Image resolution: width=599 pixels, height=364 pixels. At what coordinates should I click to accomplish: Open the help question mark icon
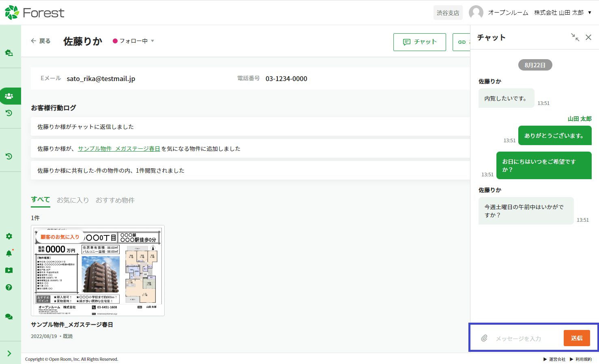pyautogui.click(x=9, y=287)
